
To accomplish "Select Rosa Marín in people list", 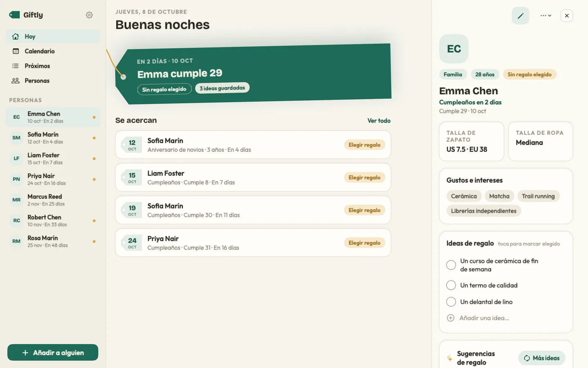I will tap(53, 241).
